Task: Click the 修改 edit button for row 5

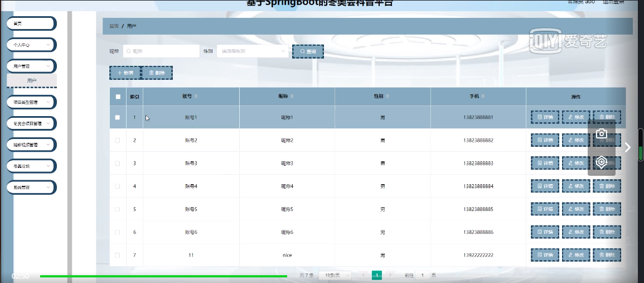Action: (576, 209)
